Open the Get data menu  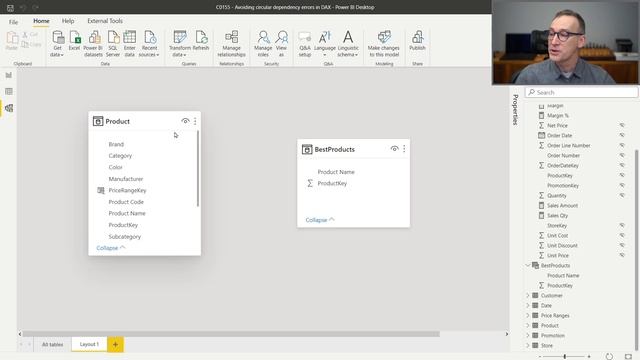(x=57, y=44)
